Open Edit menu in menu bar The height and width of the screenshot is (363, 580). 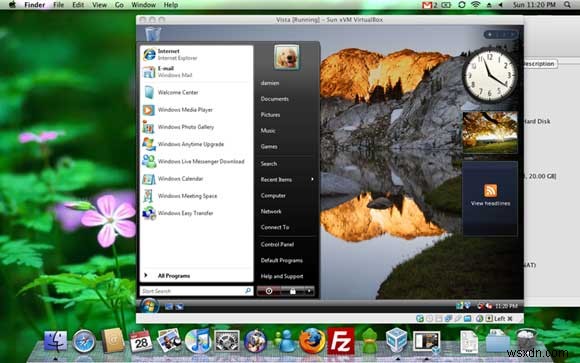(x=78, y=5)
